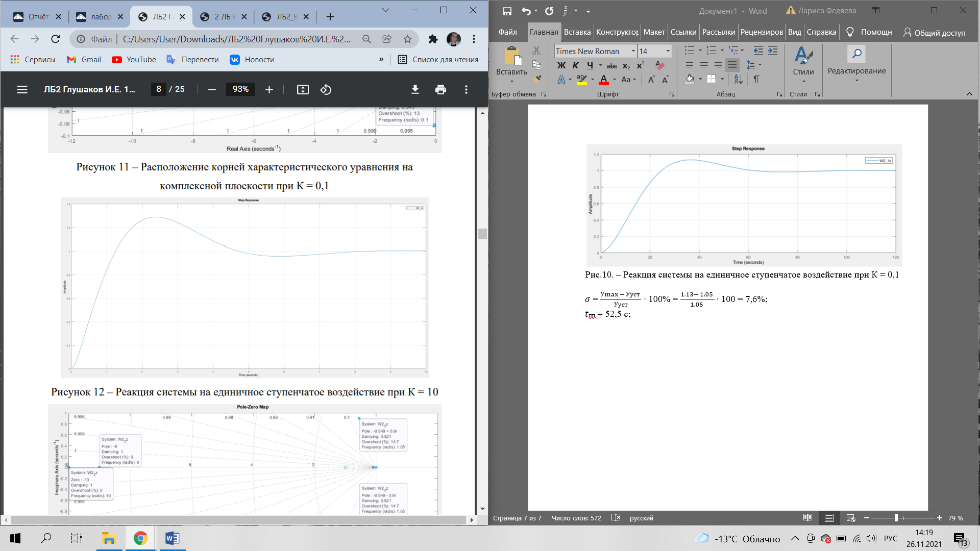
Task: Click the Cut scissors icon in Word
Action: [536, 51]
